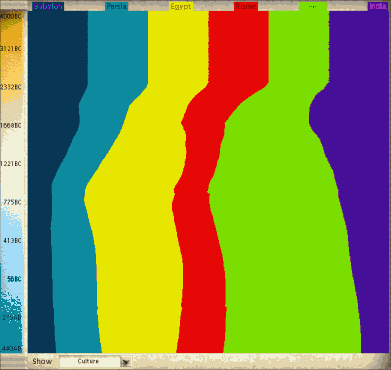Select the Babylon legend tab
Viewport: 391px width, 370px height.
coord(48,6)
